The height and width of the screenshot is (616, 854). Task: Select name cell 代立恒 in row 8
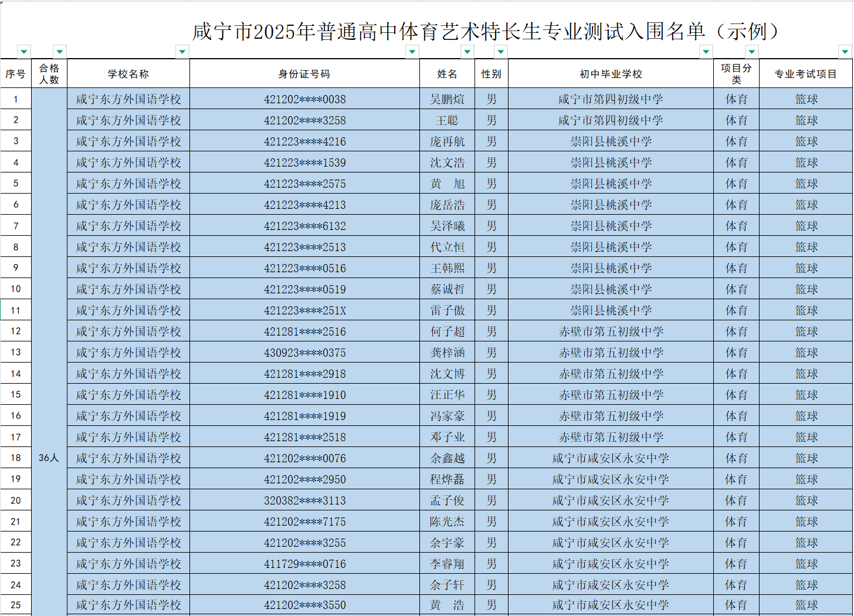tap(447, 247)
